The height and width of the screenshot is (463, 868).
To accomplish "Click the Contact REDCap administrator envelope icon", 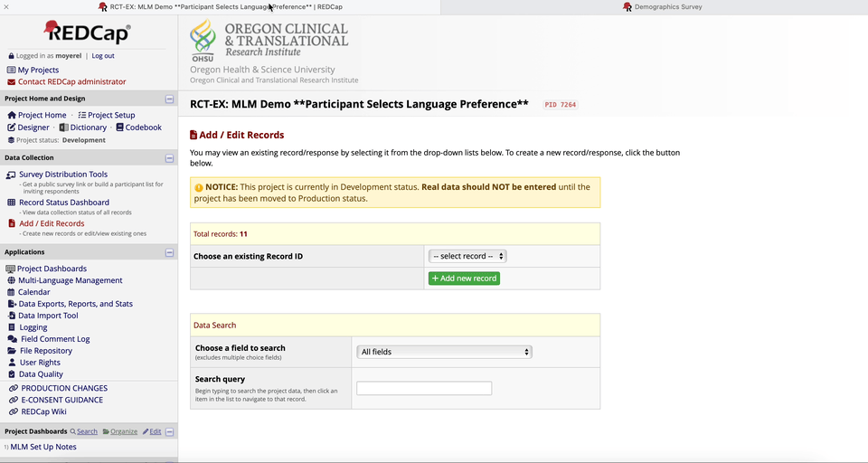I will click(x=11, y=82).
